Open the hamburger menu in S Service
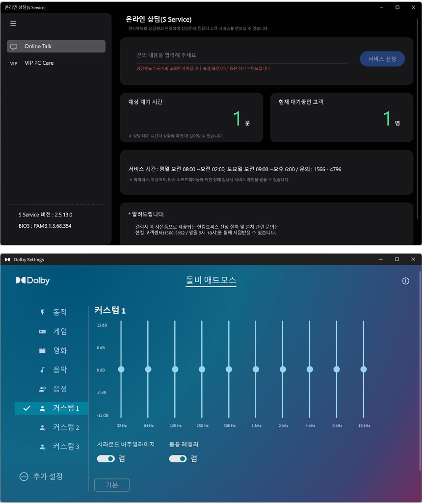 [x=13, y=24]
